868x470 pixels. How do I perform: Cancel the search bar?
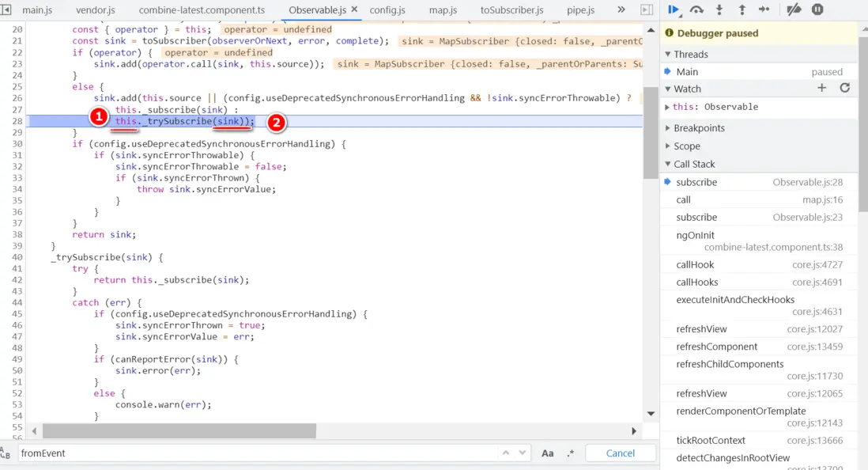click(x=620, y=453)
